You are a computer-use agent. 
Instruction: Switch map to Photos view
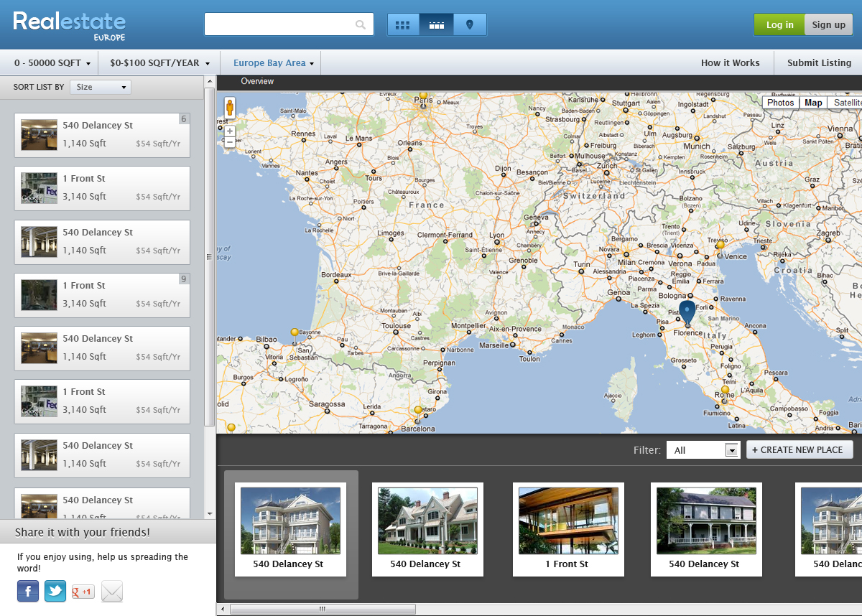780,103
